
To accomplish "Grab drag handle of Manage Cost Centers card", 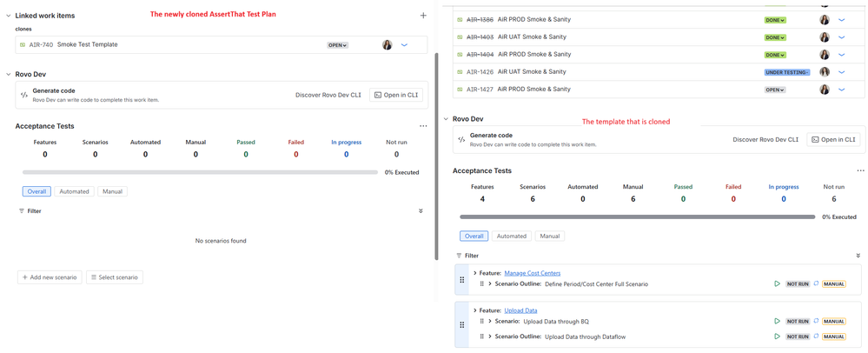I will [461, 280].
